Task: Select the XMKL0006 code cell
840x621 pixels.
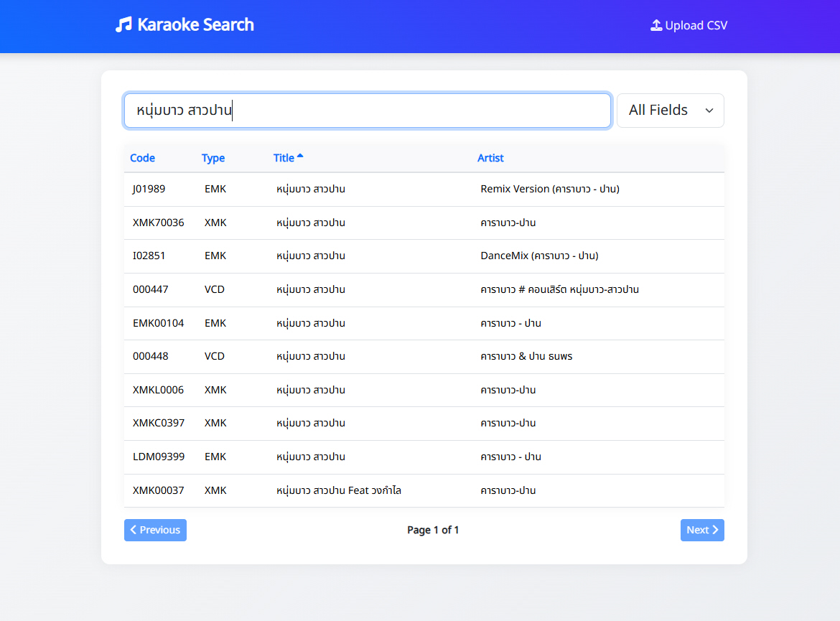Action: click(x=159, y=390)
